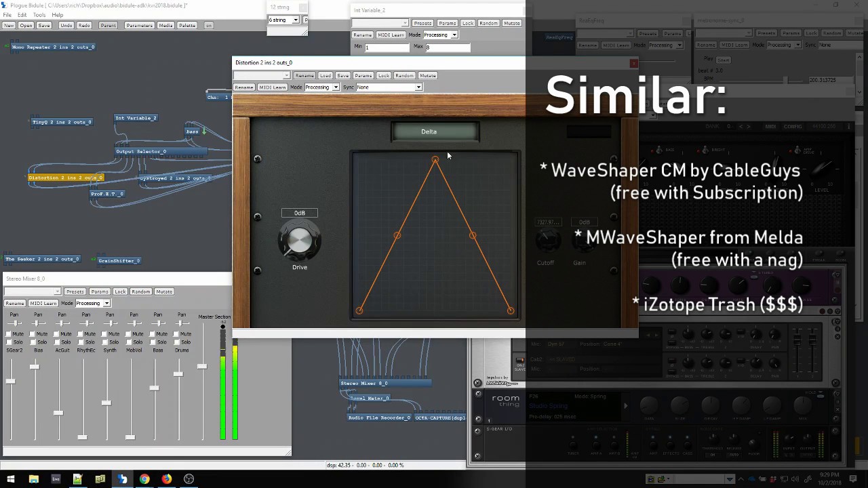Select the GrainShifter_0 node in patch
Screen dimensions: 868x488
tap(119, 260)
